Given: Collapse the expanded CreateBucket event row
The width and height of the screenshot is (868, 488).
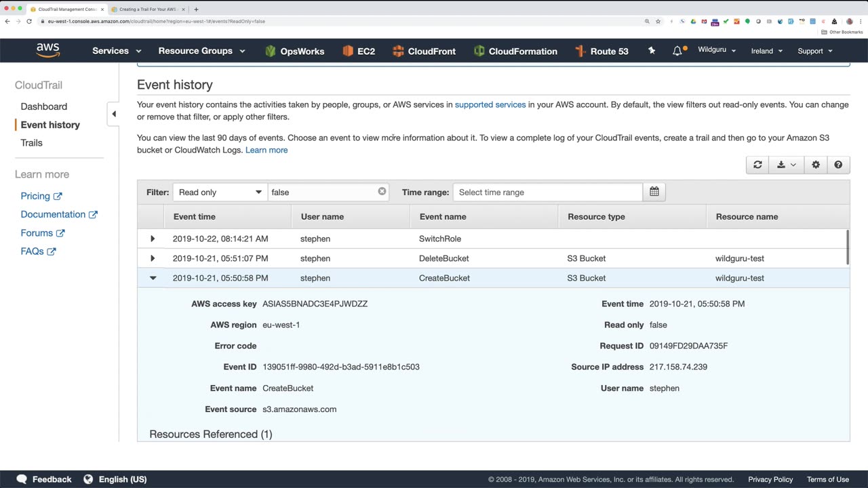Looking at the screenshot, I should [x=153, y=278].
